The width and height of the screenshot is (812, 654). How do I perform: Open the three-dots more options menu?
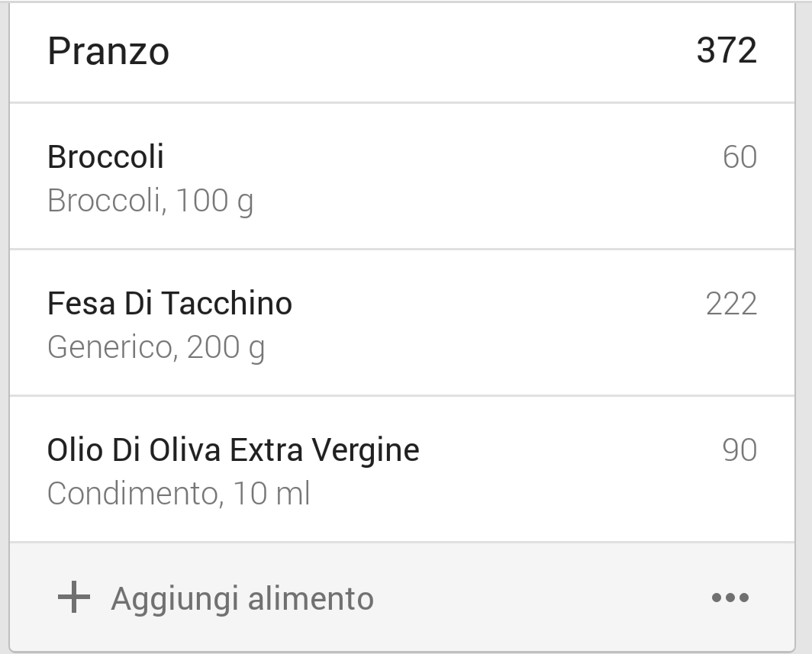coord(730,598)
